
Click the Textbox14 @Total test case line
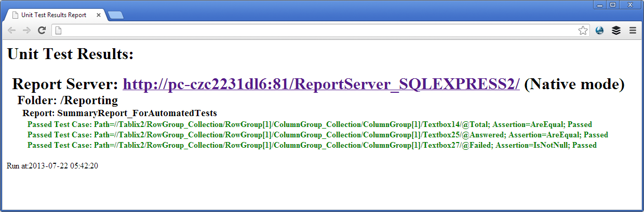pos(310,124)
